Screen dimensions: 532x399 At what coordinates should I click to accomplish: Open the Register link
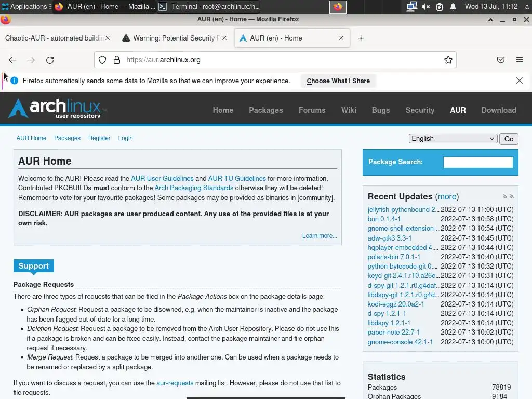99,138
